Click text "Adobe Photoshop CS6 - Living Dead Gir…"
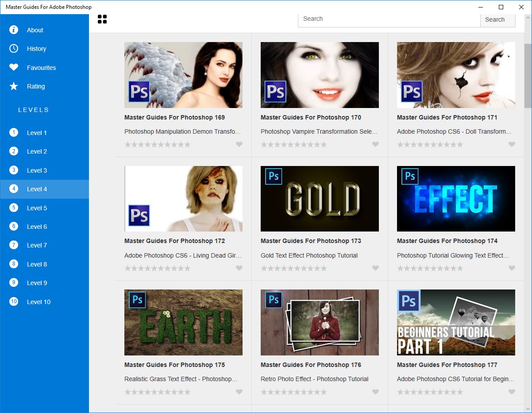Viewport: 532px width, 413px height. point(183,255)
